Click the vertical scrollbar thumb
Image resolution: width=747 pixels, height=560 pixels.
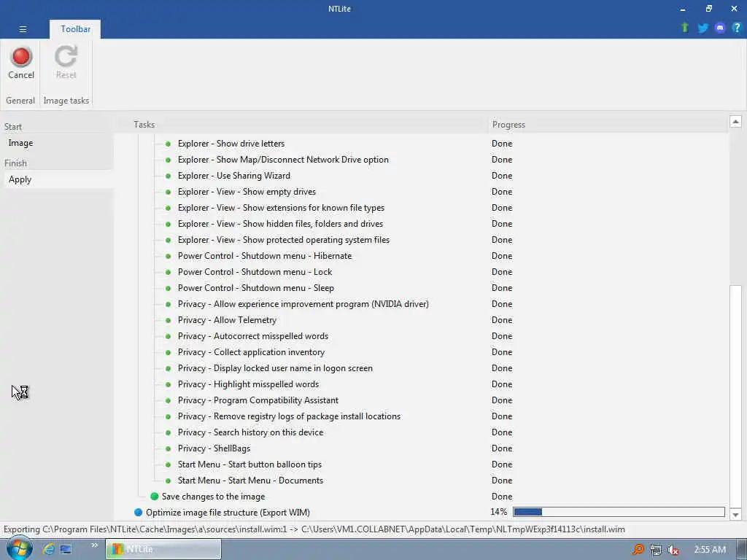(x=735, y=396)
